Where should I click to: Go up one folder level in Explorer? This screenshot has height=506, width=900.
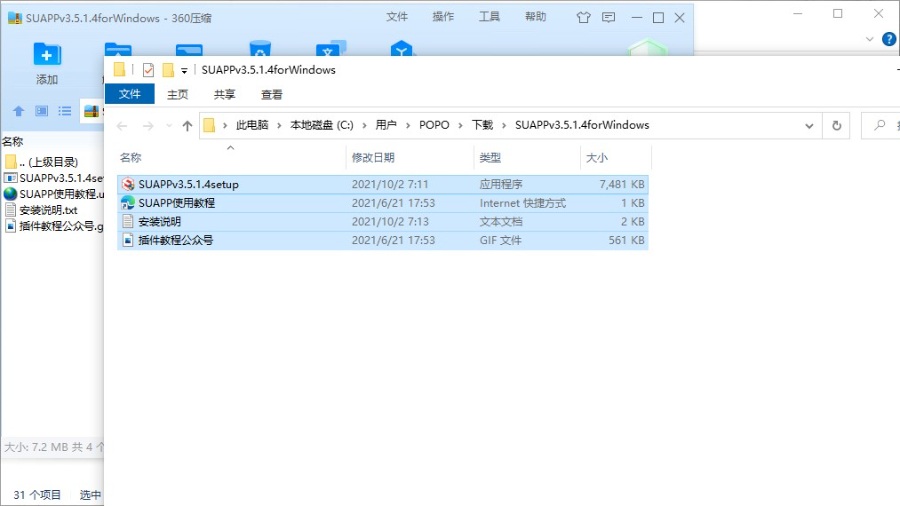point(187,126)
